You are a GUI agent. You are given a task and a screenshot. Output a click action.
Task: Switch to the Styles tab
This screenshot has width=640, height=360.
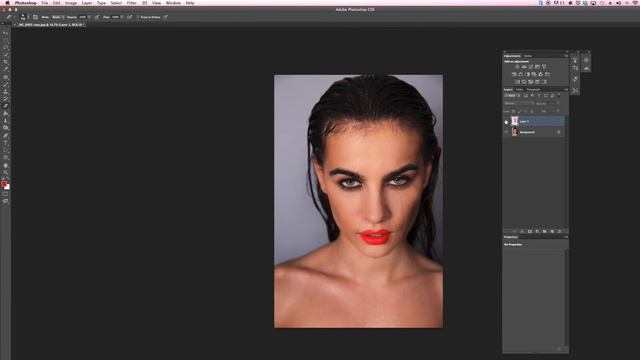[528, 56]
